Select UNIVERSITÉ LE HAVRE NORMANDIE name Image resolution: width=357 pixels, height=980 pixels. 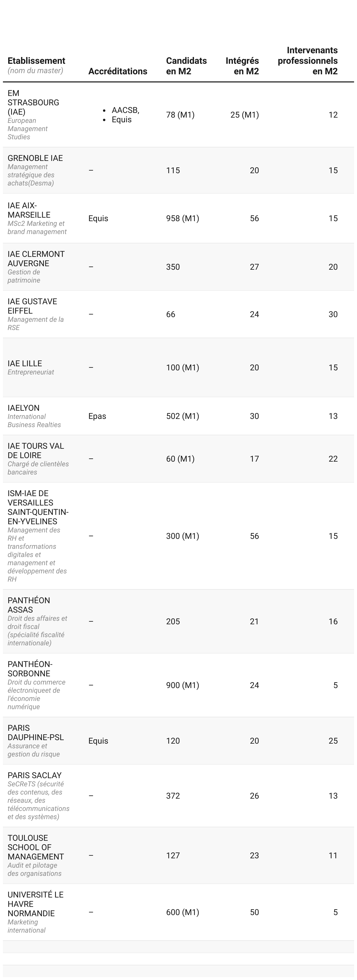click(x=35, y=904)
